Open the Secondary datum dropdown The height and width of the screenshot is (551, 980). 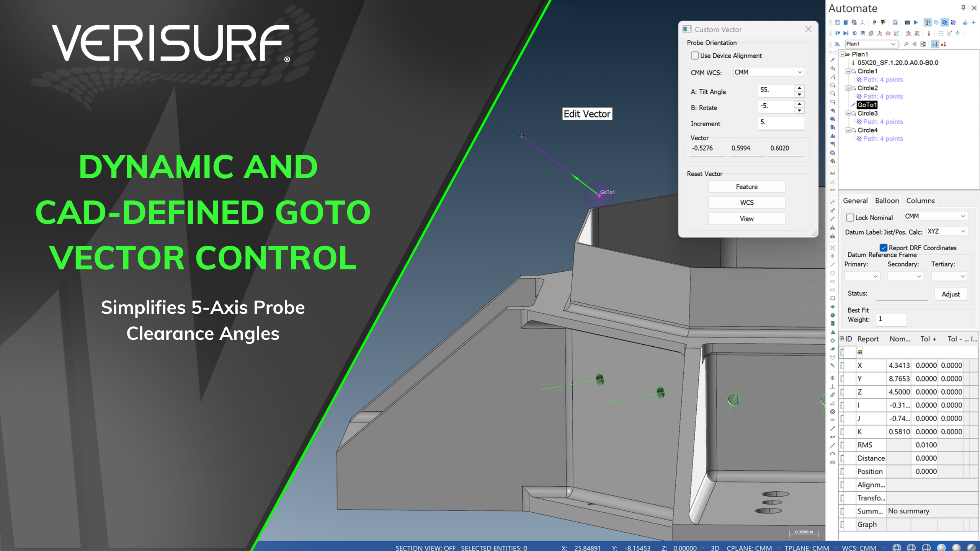coord(905,276)
